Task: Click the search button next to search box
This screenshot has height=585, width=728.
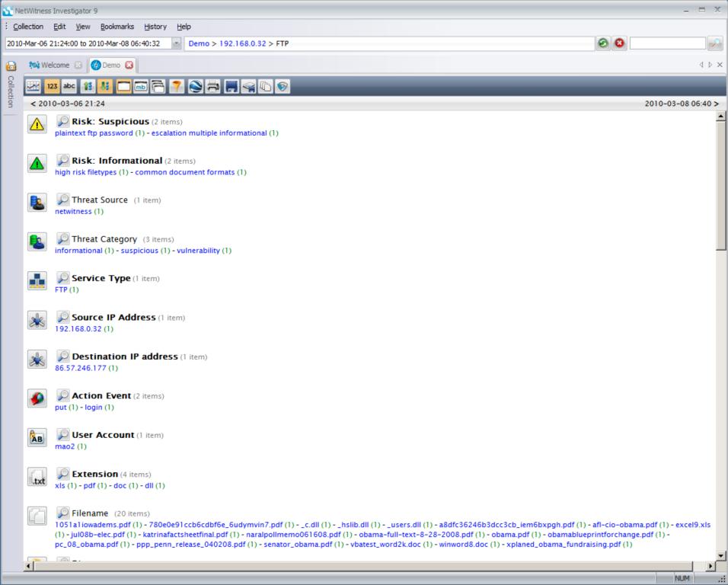Action: click(715, 43)
